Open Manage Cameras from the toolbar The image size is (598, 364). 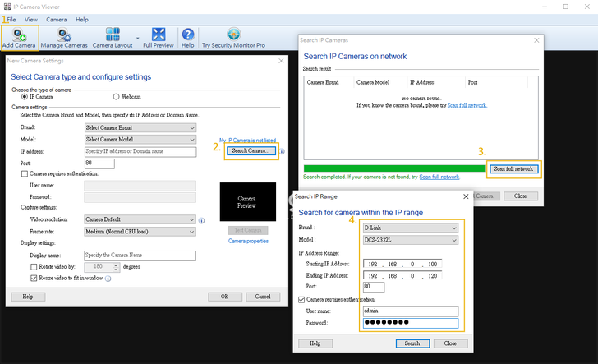click(x=64, y=36)
